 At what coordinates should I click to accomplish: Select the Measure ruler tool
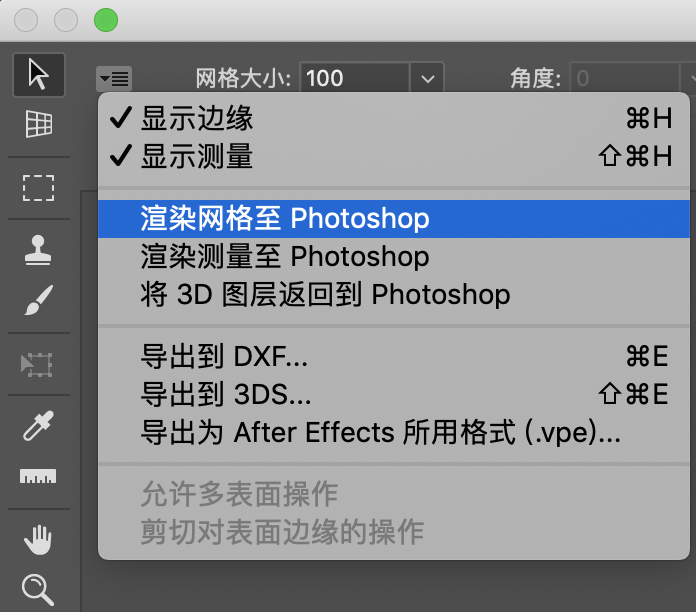(x=38, y=477)
